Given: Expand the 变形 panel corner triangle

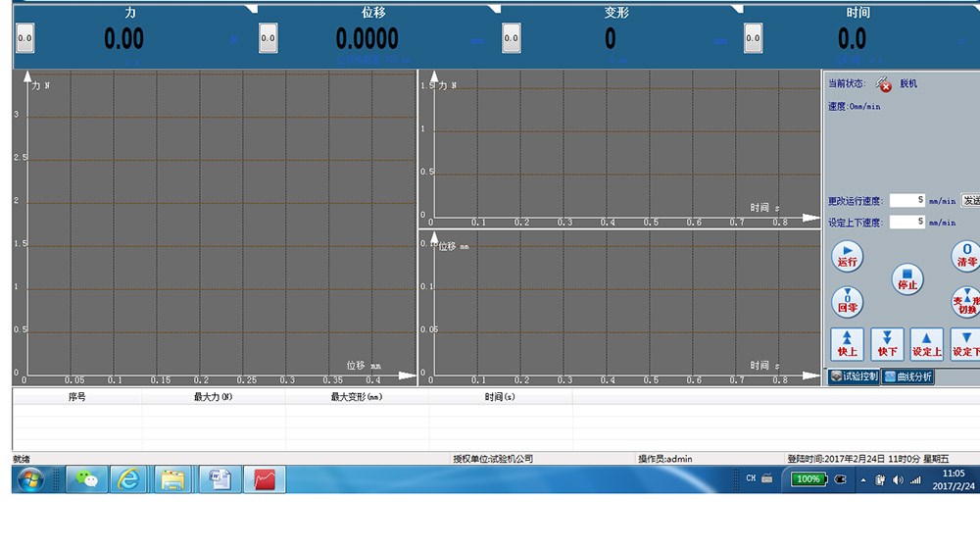Looking at the screenshot, I should pos(737,9).
